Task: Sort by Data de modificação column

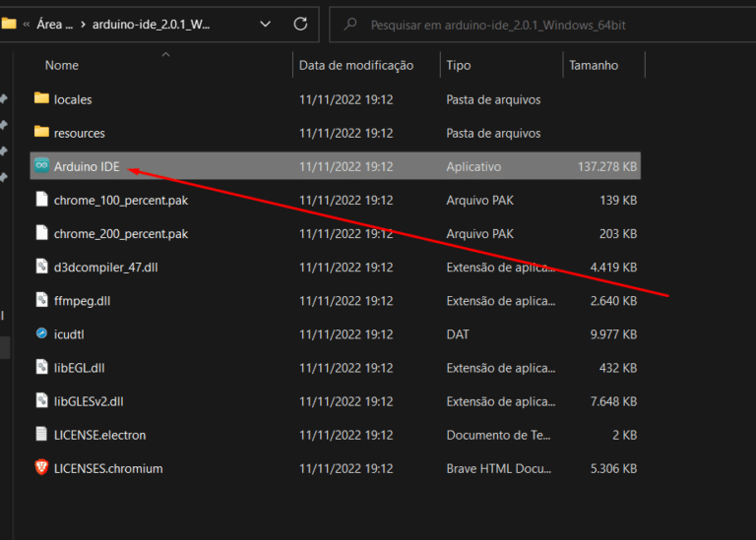Action: (355, 65)
